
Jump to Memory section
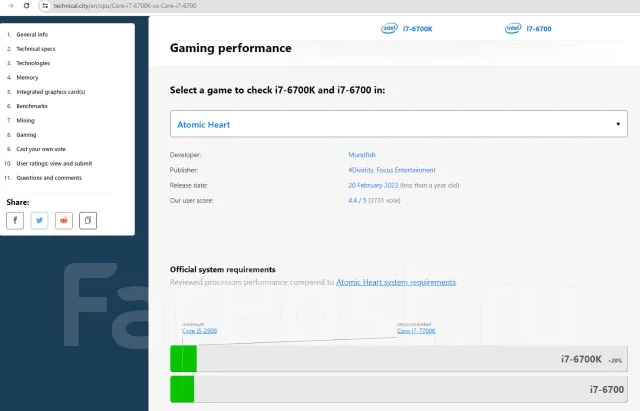pyautogui.click(x=27, y=78)
